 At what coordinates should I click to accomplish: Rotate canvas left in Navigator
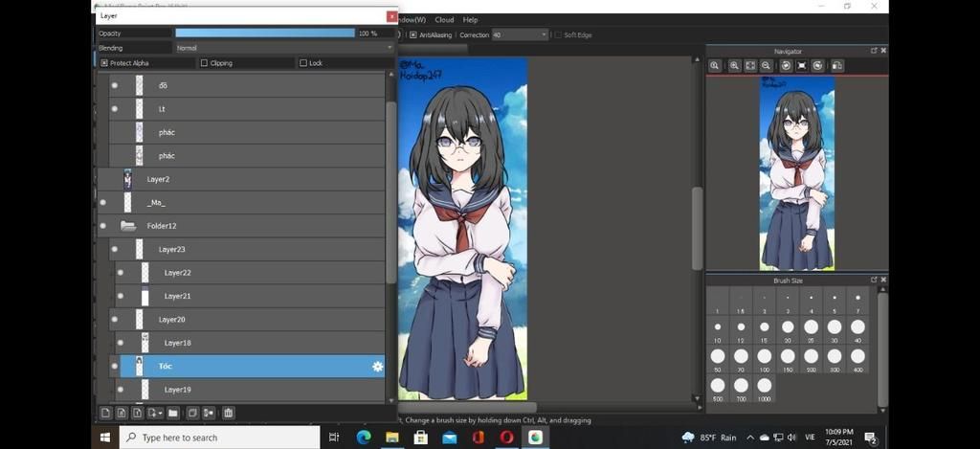pos(787,66)
